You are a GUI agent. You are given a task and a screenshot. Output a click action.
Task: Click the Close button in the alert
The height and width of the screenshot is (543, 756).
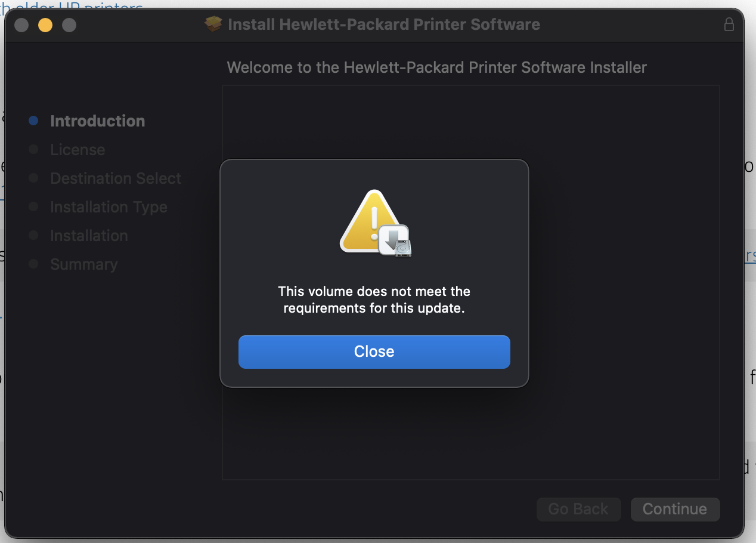[x=374, y=351]
